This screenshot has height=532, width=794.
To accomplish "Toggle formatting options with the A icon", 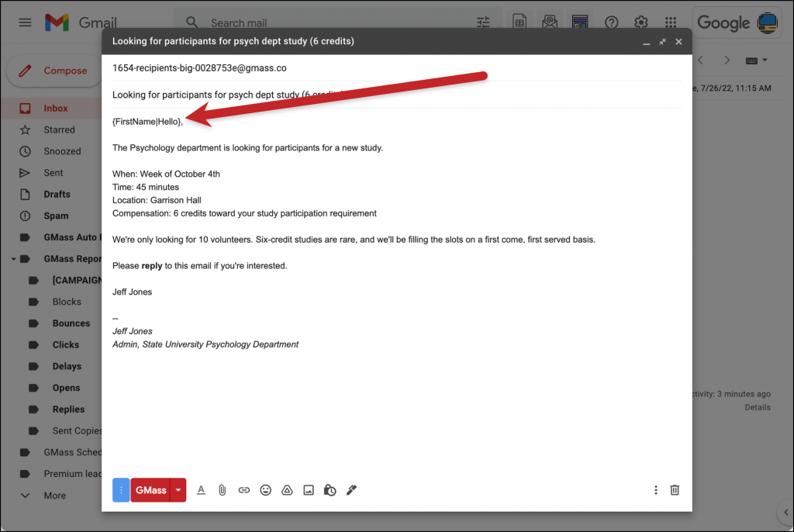I will (201, 489).
